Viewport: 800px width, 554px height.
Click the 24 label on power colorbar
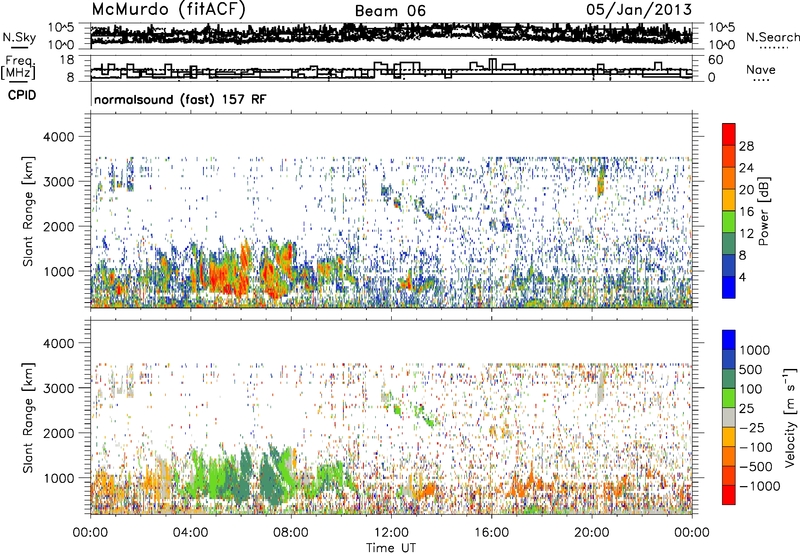tap(746, 168)
